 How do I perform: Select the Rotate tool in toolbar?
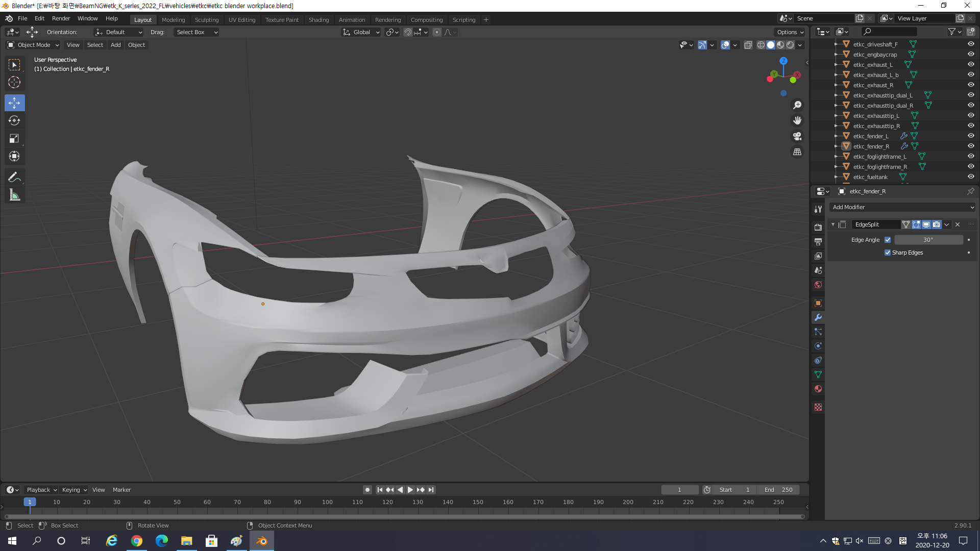click(14, 121)
